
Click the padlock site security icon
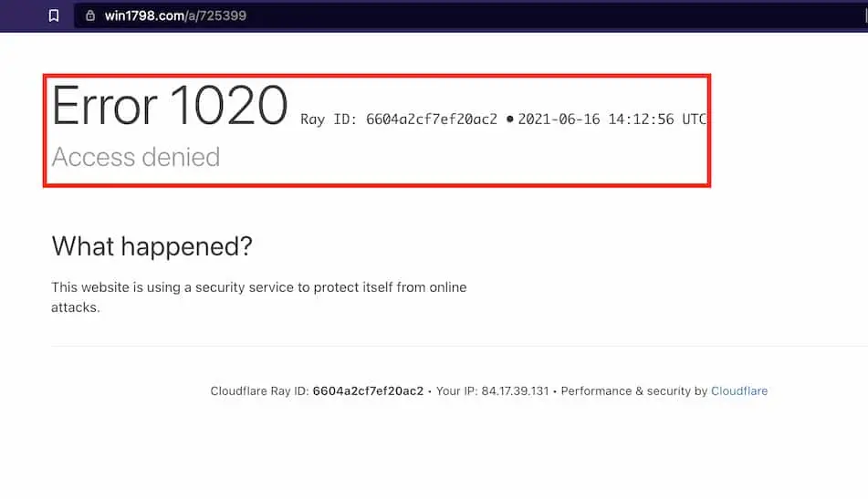[89, 16]
